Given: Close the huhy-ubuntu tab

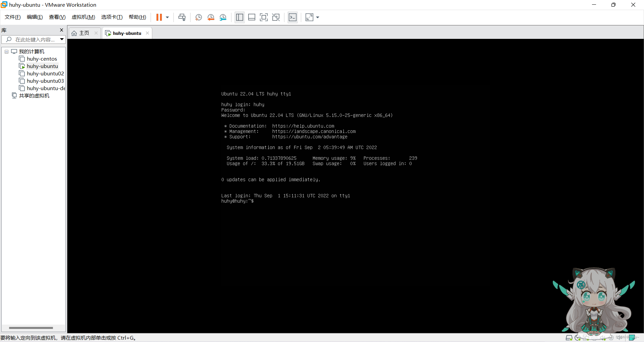Looking at the screenshot, I should click(147, 33).
